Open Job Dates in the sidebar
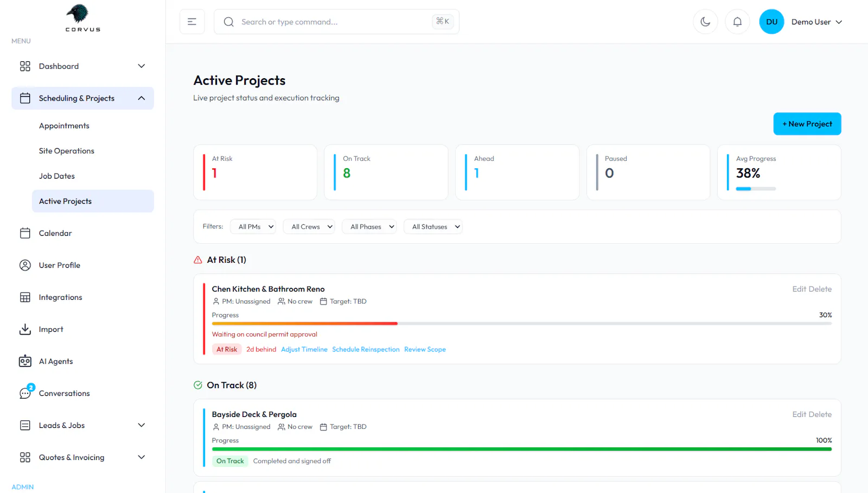 [x=57, y=176]
